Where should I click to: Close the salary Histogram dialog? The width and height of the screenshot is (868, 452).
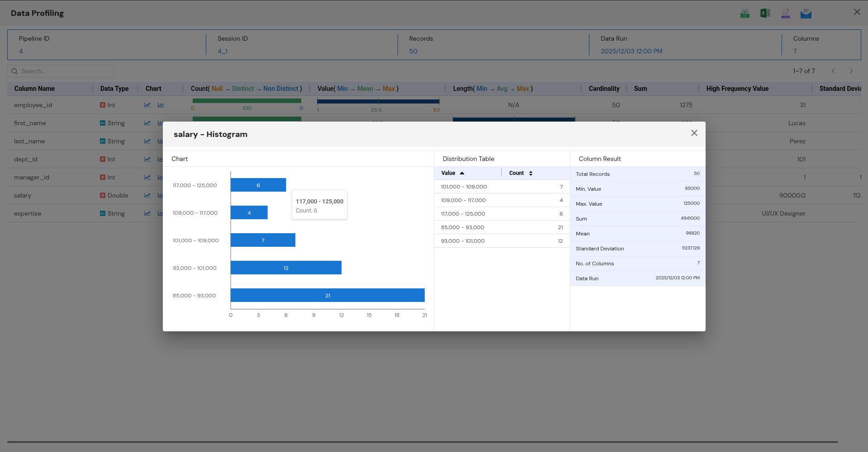[x=694, y=133]
